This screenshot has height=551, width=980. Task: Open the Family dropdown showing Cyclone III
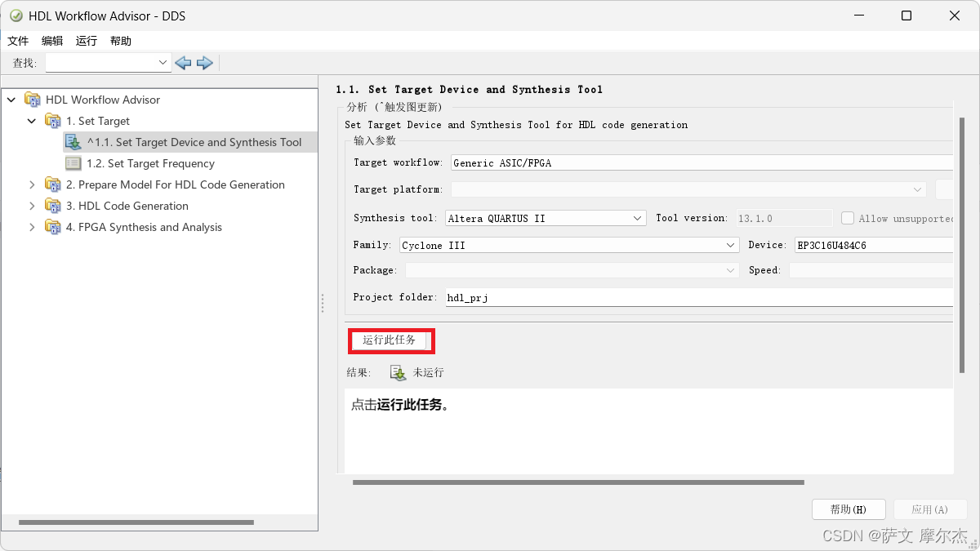click(x=733, y=245)
